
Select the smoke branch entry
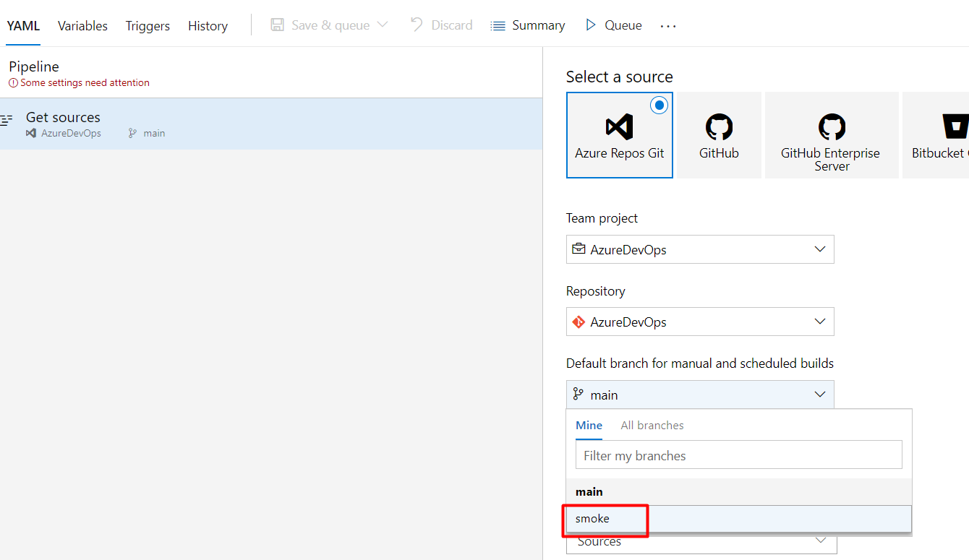point(738,519)
